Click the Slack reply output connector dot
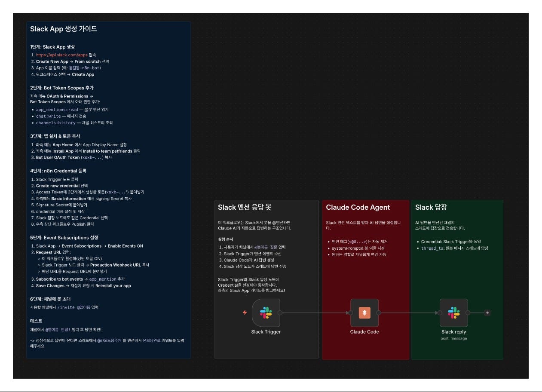This screenshot has width=542, height=392. pyautogui.click(x=468, y=313)
